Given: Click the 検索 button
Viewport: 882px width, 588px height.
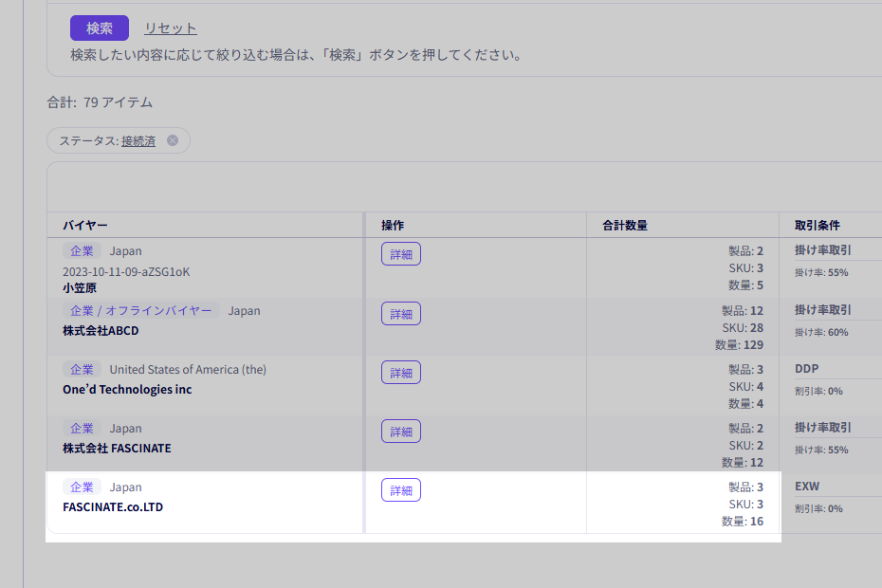Looking at the screenshot, I should tap(100, 28).
